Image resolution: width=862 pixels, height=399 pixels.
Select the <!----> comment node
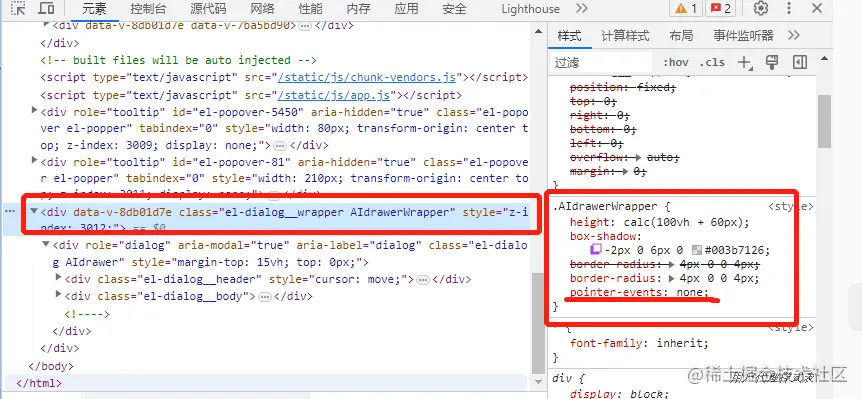[87, 314]
